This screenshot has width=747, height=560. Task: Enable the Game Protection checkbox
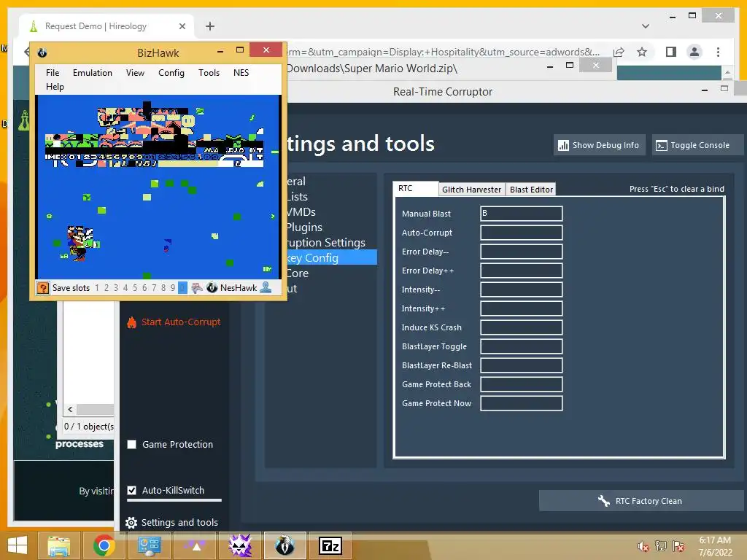point(132,444)
